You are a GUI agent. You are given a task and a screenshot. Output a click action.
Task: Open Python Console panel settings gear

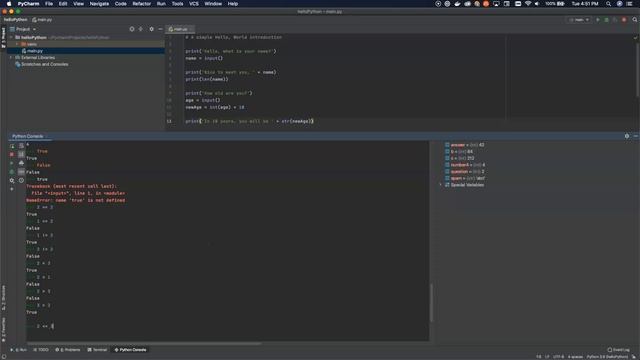pos(627,136)
